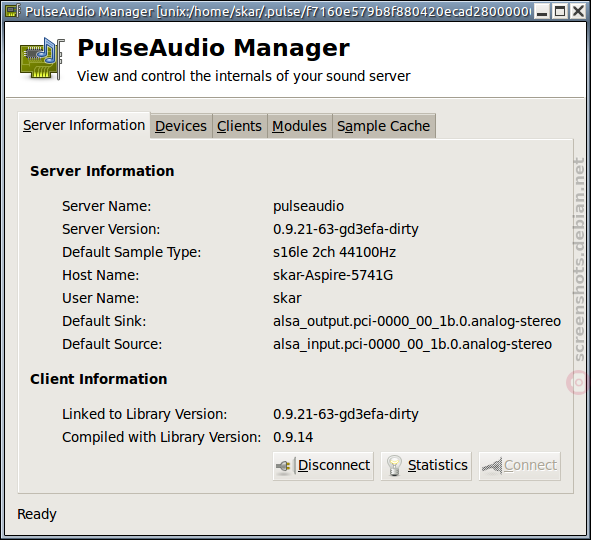Select host name skar-Aspire-5741G
Image resolution: width=591 pixels, height=540 pixels.
(333, 275)
